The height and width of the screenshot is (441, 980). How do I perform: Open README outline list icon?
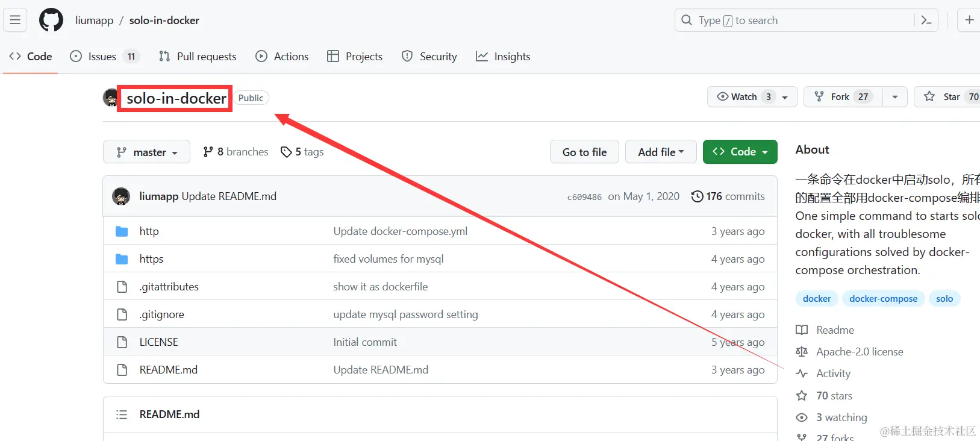click(122, 414)
